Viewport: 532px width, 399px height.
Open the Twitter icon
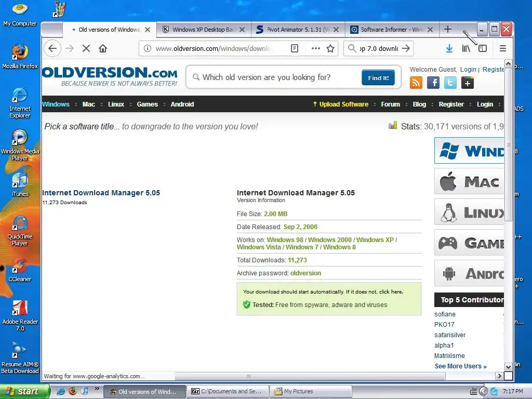tap(450, 83)
